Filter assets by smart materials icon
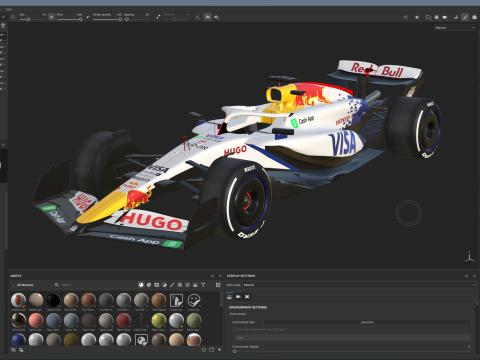Image resolution: width=480 pixels, height=360 pixels. pyautogui.click(x=149, y=285)
